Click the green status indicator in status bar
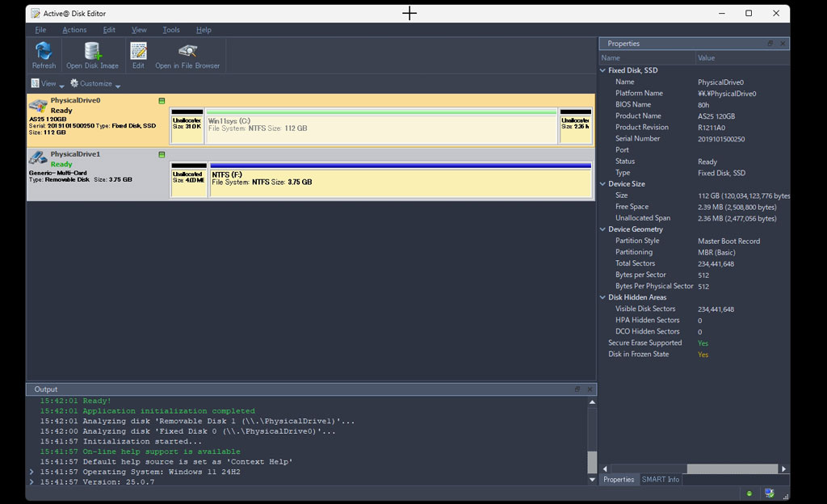Screen dimensions: 827x504 point(749,493)
